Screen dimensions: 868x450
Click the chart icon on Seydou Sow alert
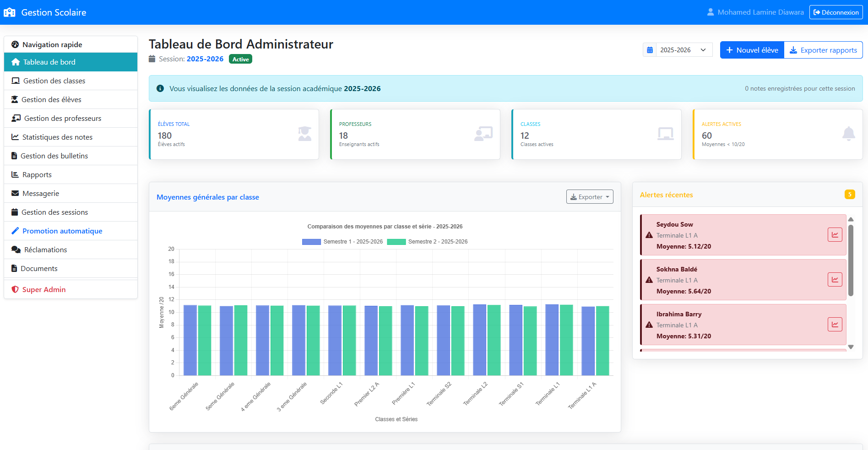tap(835, 235)
